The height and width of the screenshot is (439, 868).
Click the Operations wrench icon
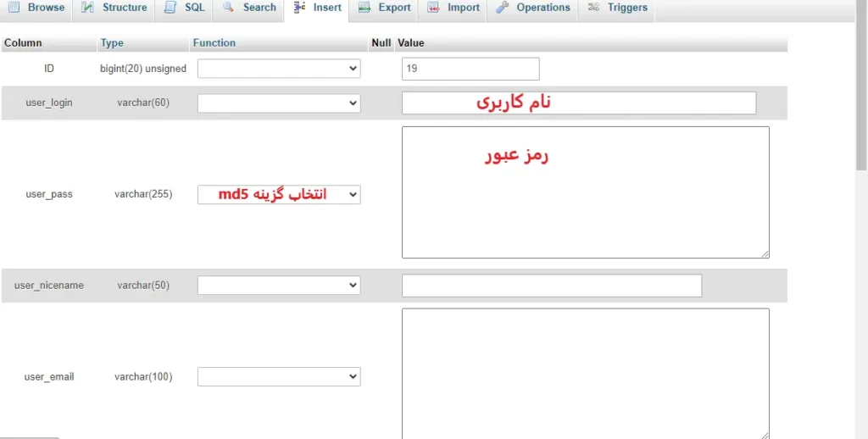(502, 7)
